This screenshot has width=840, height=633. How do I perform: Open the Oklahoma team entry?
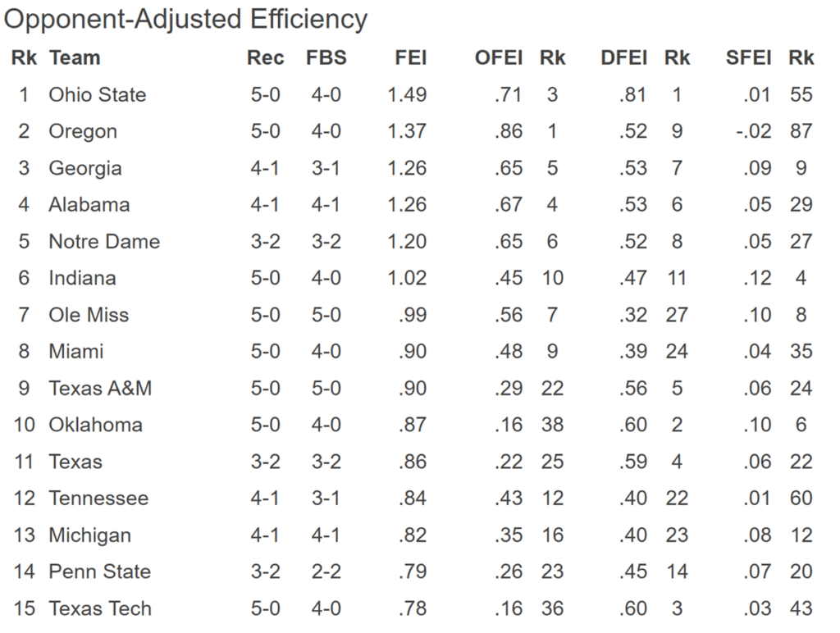coord(95,425)
